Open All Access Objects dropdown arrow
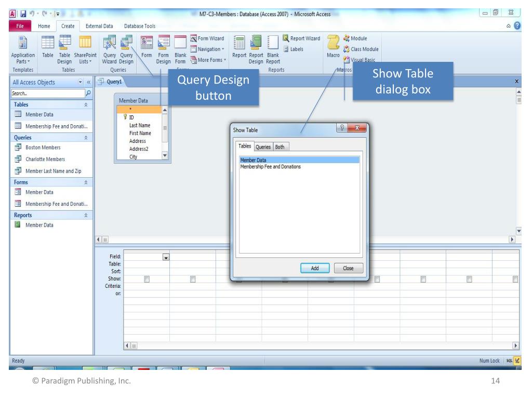Viewport: 532px width, 399px height. [x=81, y=82]
